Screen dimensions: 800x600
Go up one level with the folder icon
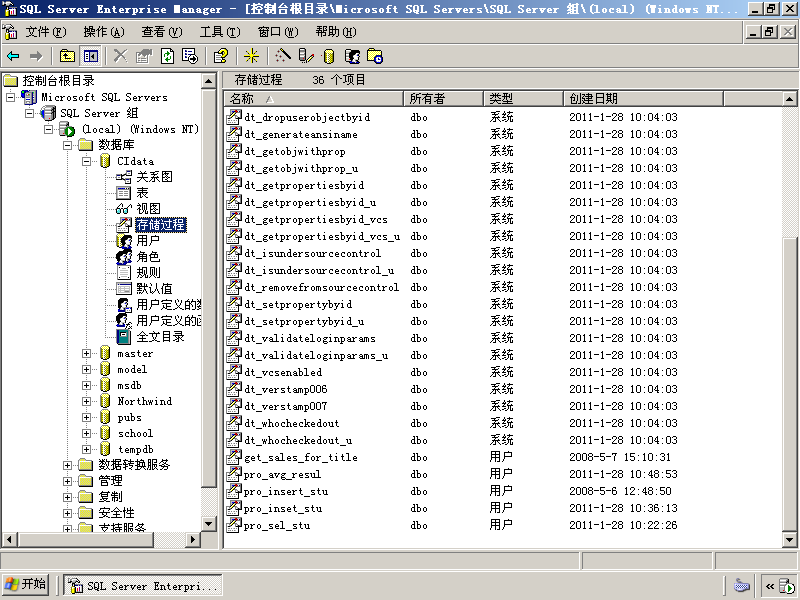[67, 56]
